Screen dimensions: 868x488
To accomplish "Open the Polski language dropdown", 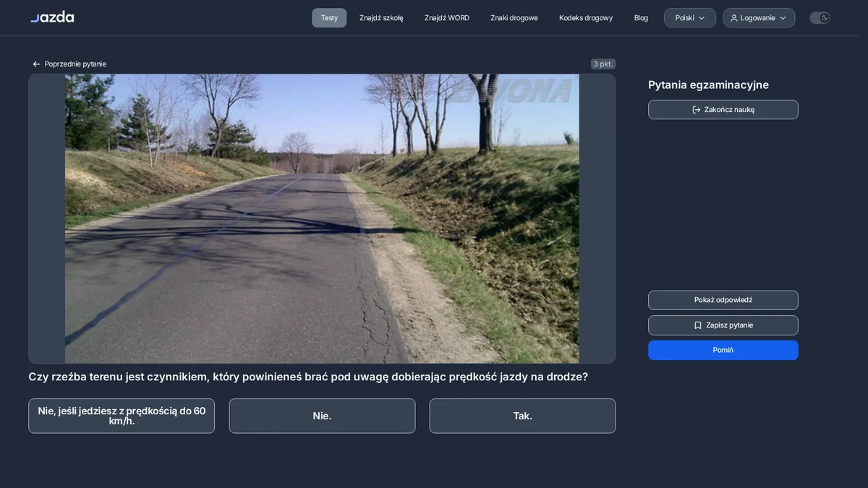I will tap(690, 18).
